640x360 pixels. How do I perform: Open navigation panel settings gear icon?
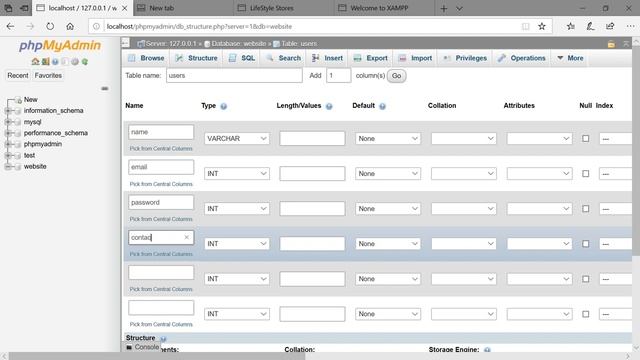tap(75, 62)
